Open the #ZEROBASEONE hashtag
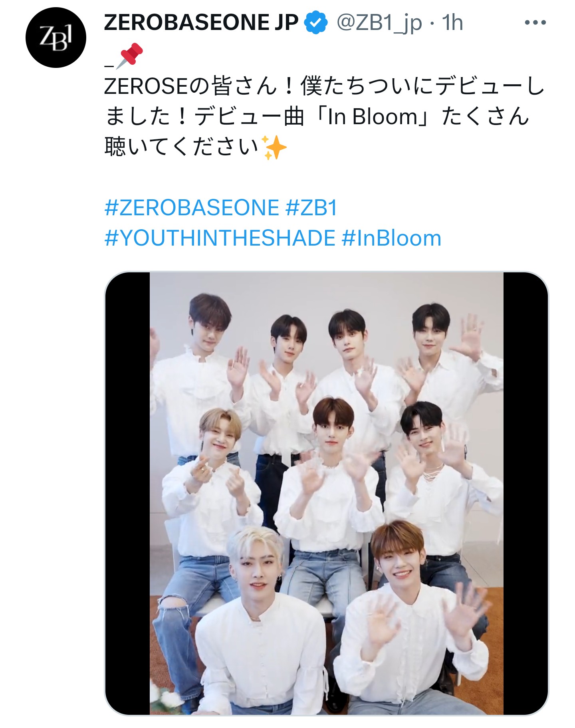575x728 pixels. [x=192, y=208]
